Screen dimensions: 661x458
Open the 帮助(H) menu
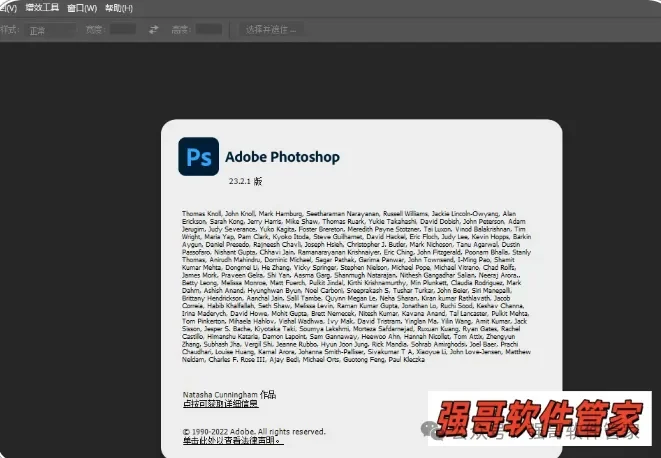(118, 8)
